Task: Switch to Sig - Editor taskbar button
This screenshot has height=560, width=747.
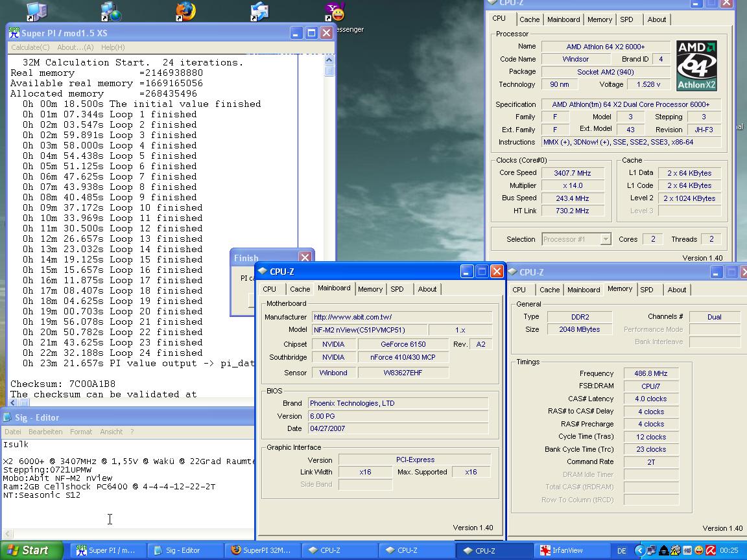Action: pyautogui.click(x=185, y=550)
